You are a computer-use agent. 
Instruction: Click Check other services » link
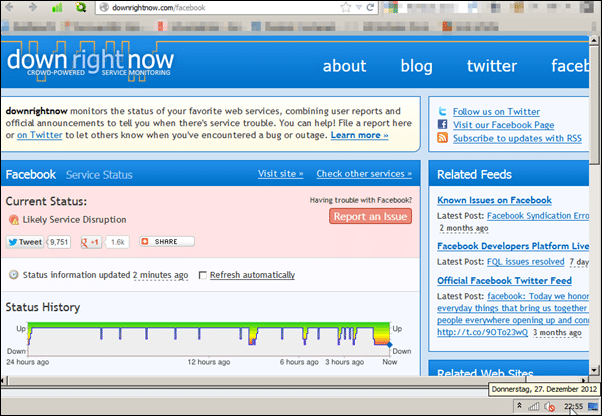click(364, 174)
